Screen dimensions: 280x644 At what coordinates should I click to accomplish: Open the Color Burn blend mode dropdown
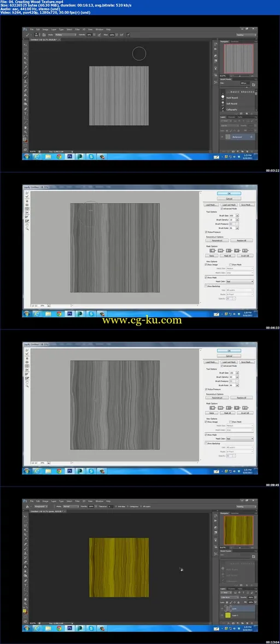click(x=229, y=598)
